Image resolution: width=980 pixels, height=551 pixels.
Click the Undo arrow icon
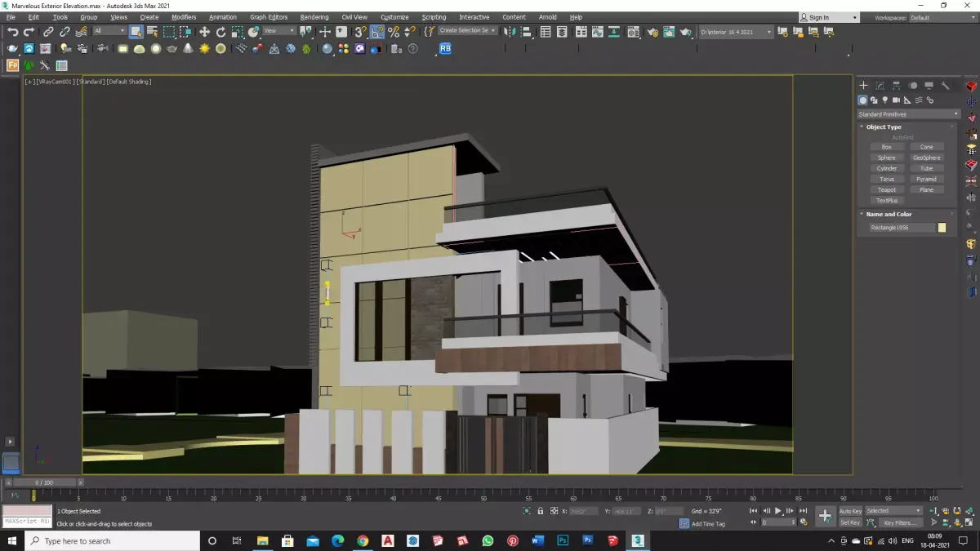pos(12,32)
